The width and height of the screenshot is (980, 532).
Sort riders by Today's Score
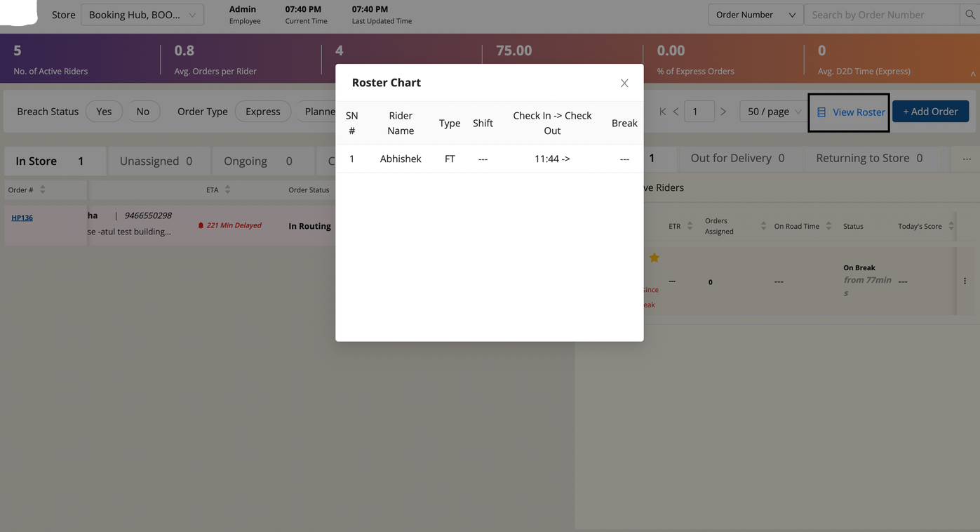pyautogui.click(x=951, y=226)
